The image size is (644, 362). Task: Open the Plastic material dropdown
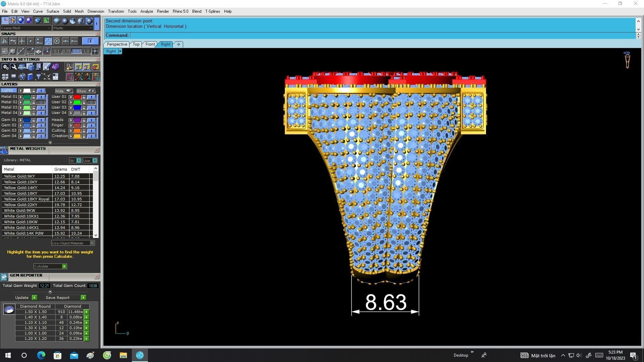(x=72, y=28)
